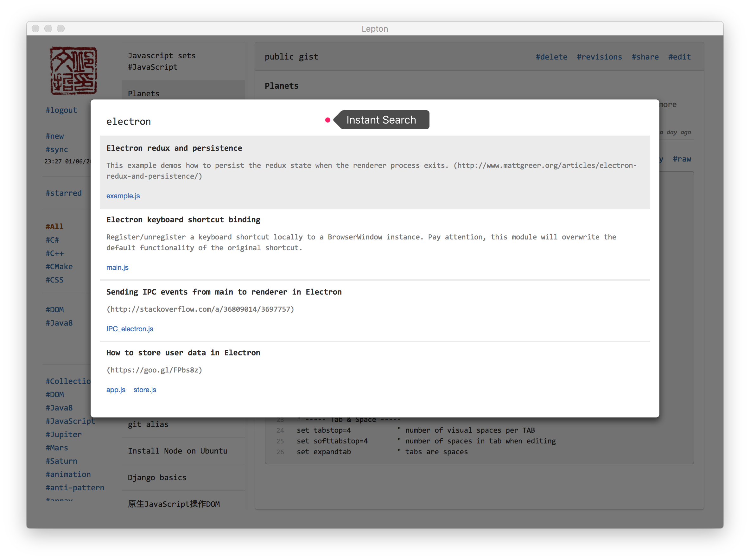The width and height of the screenshot is (750, 560).
Task: Click the #edit gist button
Action: point(679,57)
